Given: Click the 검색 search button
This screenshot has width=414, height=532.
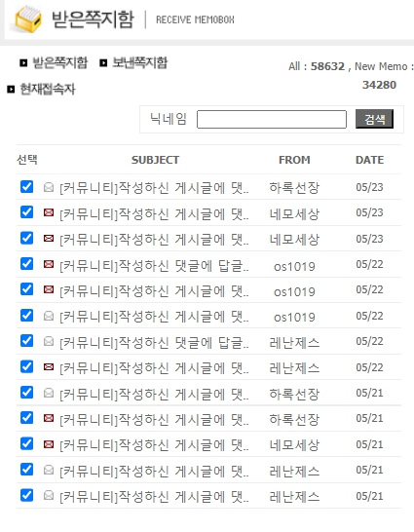Looking at the screenshot, I should click(374, 119).
